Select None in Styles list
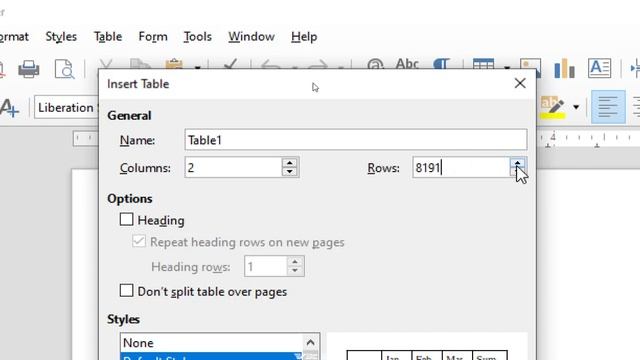The height and width of the screenshot is (360, 640). pos(211,343)
